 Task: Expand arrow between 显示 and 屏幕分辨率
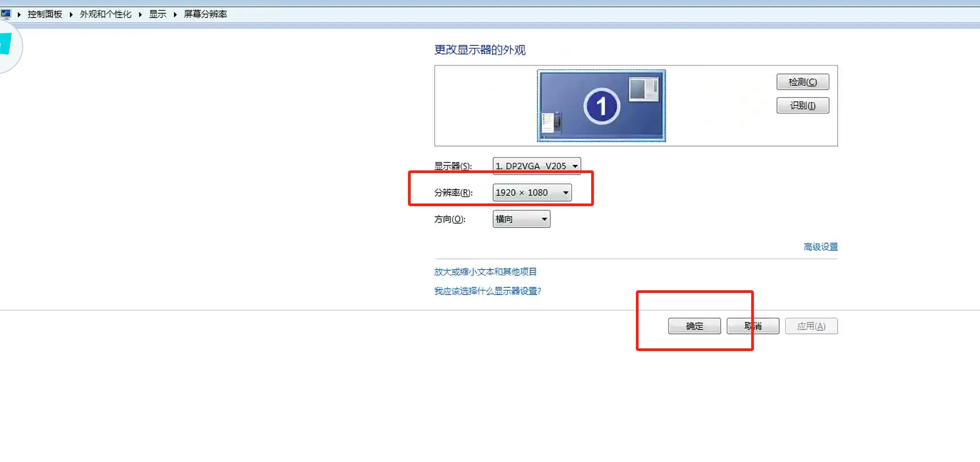click(175, 14)
